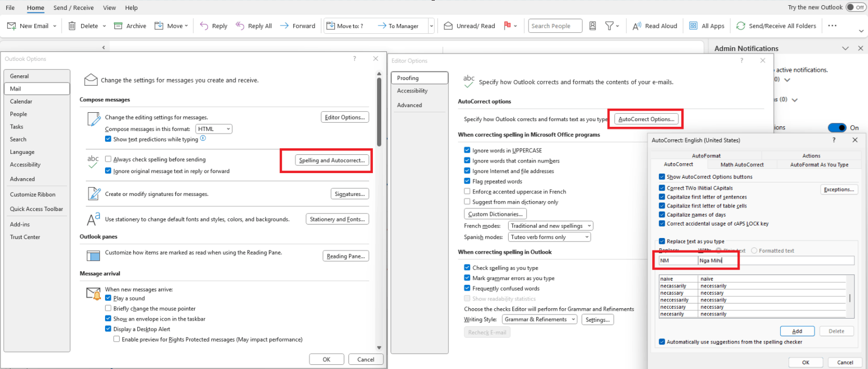
Task: Click Send/Receive All Folders icon
Action: pos(741,25)
